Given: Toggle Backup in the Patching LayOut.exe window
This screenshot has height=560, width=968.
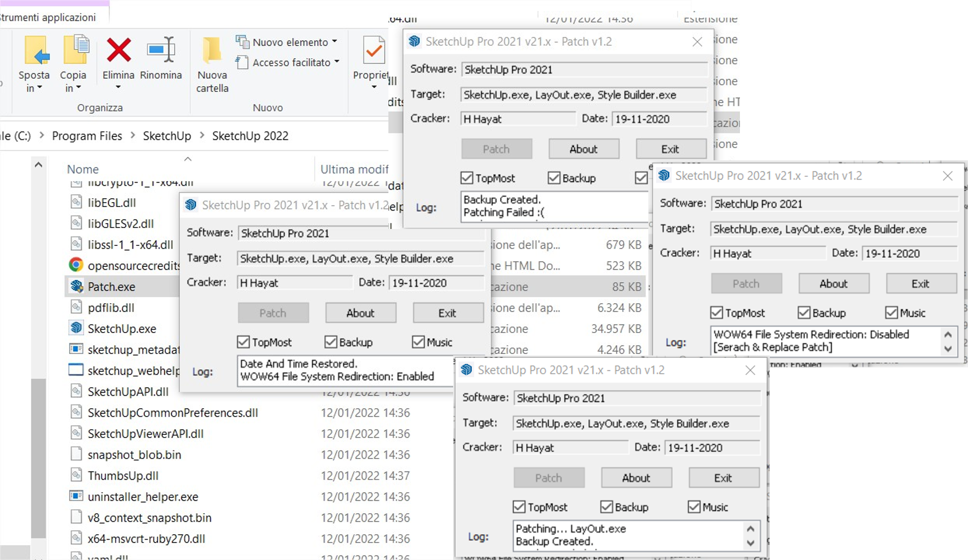Looking at the screenshot, I should click(x=606, y=507).
